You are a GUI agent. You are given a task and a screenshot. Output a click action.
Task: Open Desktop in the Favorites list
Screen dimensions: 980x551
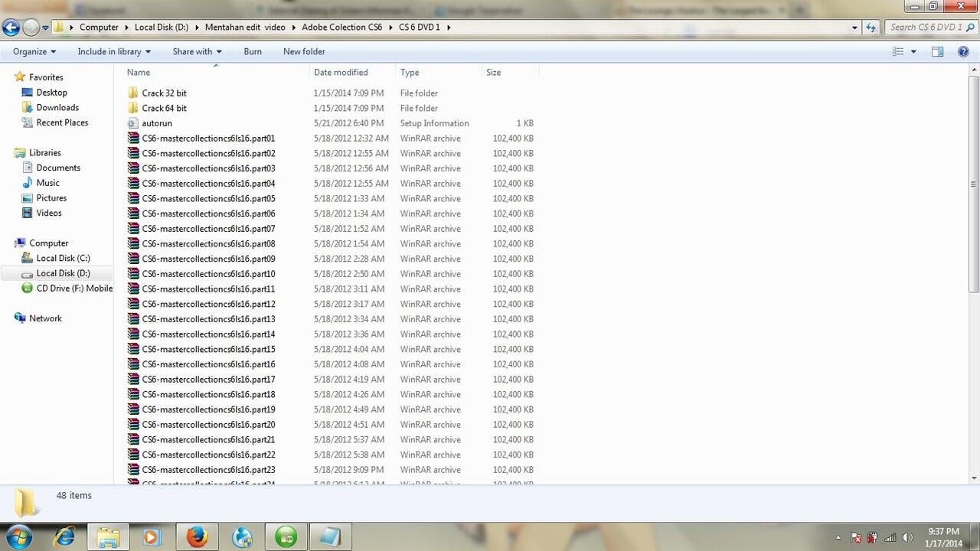coord(51,93)
